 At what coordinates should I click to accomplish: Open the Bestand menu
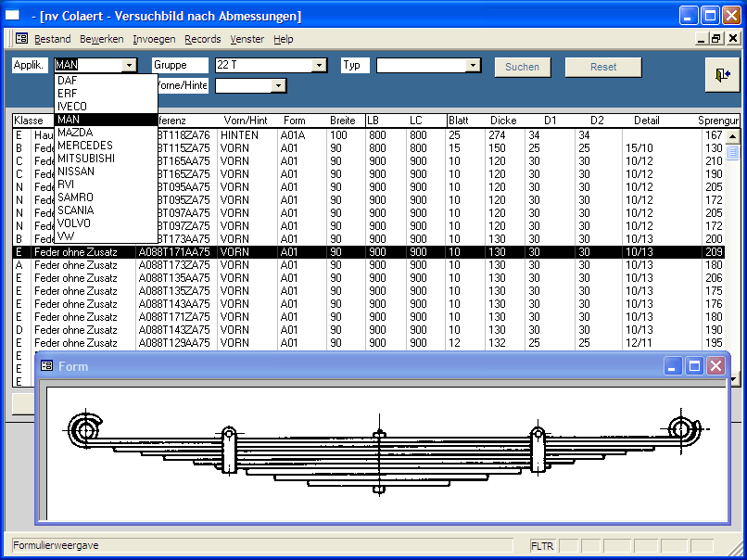tap(53, 39)
